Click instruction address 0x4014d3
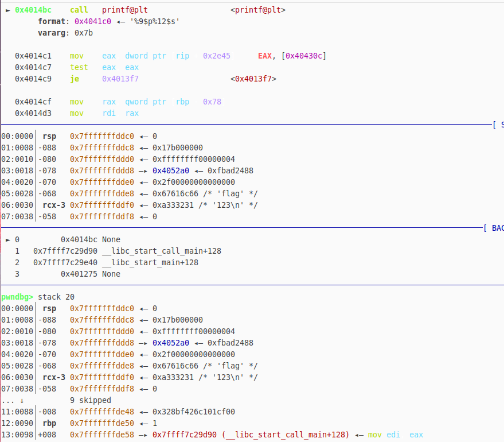The width and height of the screenshot is (504, 442). pyautogui.click(x=33, y=114)
